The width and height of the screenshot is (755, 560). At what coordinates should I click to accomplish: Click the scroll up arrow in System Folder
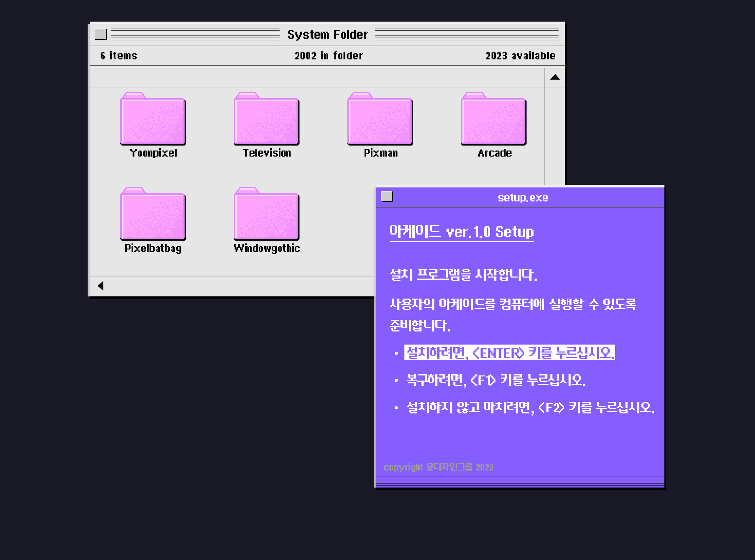point(555,77)
